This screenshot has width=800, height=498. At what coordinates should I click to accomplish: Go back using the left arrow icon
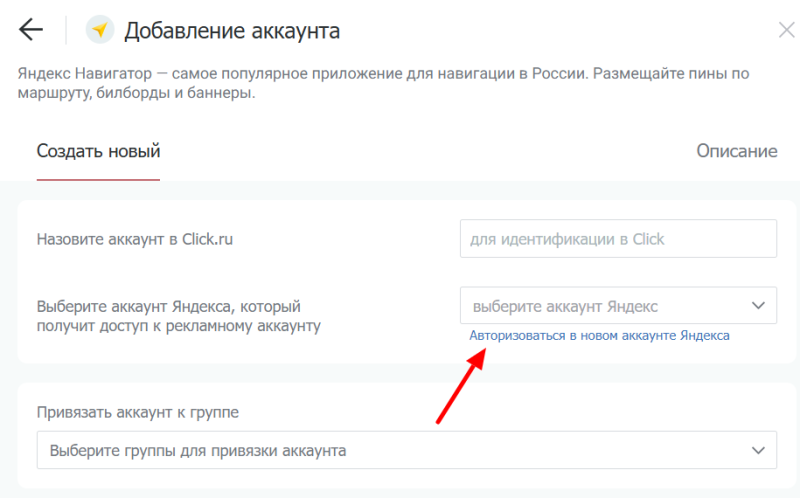pyautogui.click(x=31, y=30)
